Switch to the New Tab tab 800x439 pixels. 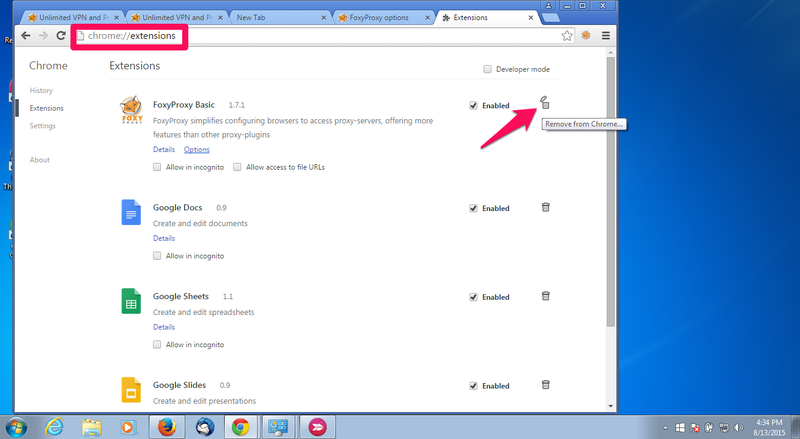[x=280, y=17]
